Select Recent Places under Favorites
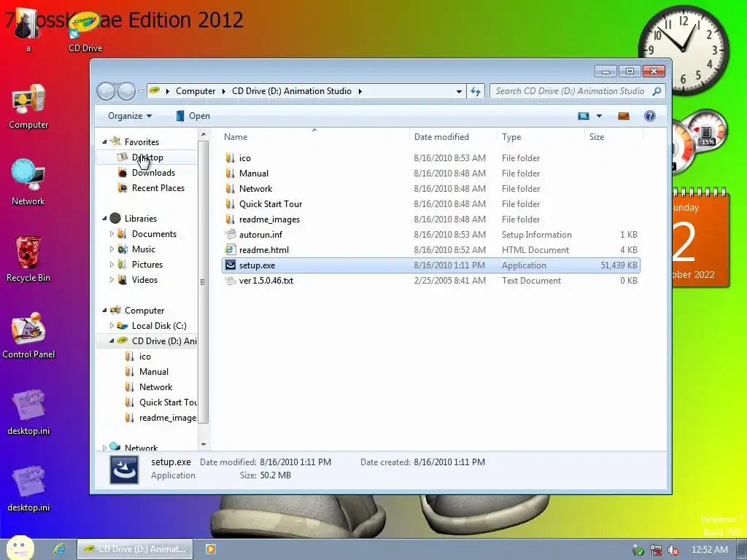 point(158,187)
